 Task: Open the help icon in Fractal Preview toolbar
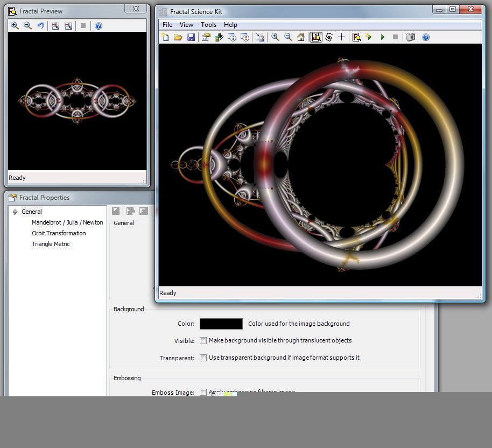pyautogui.click(x=99, y=25)
